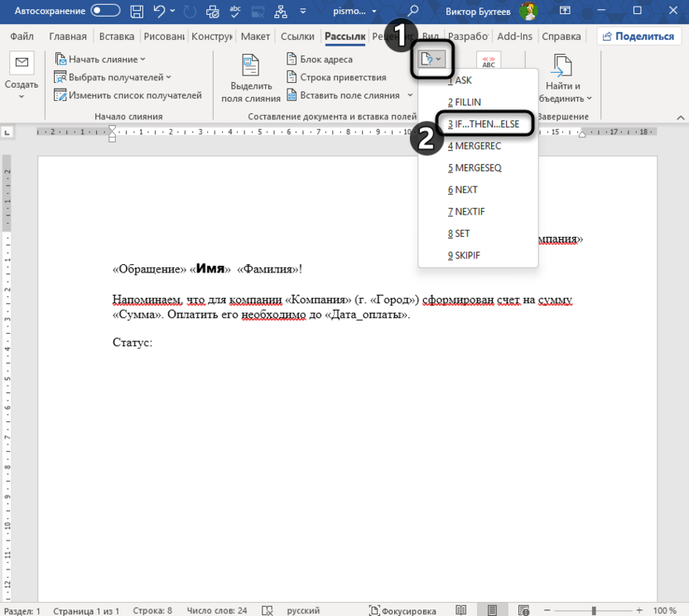Screen dimensions: 689x616
Task: Click Выделить поля слияния icon
Action: [250, 66]
